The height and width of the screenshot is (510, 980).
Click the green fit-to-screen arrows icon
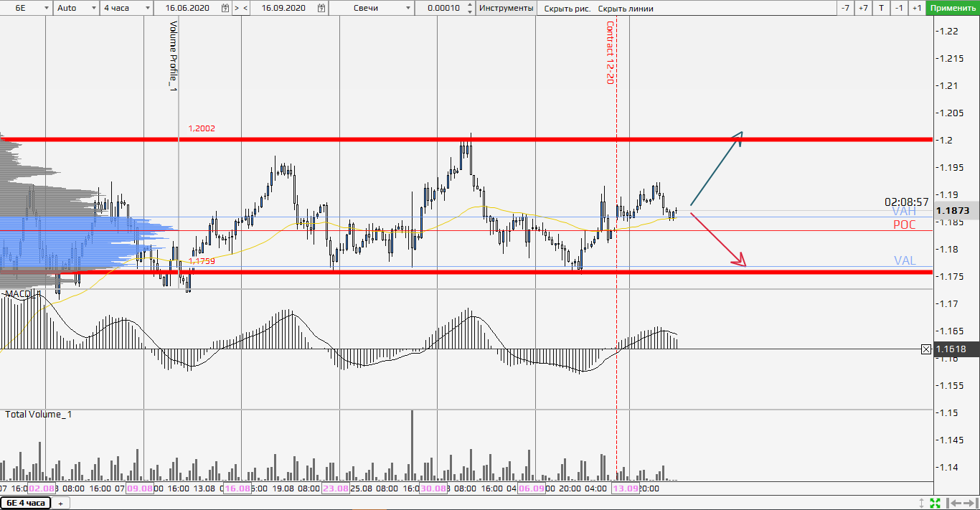[x=936, y=503]
